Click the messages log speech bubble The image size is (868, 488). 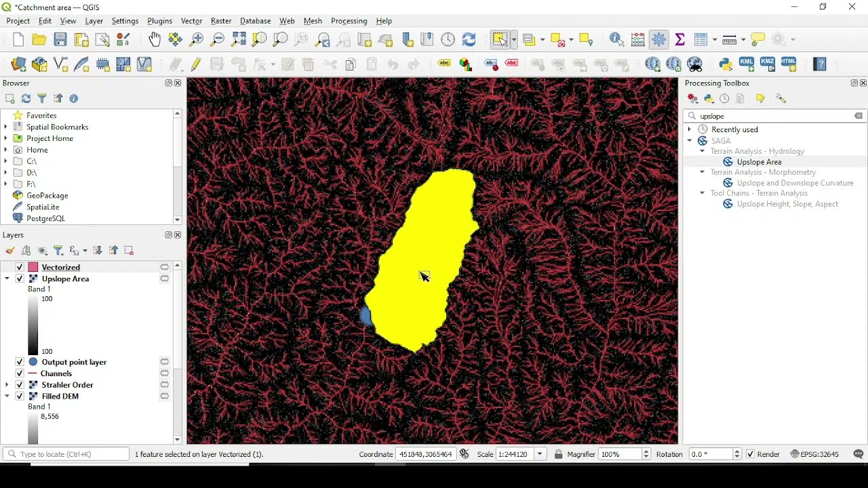coord(859,454)
